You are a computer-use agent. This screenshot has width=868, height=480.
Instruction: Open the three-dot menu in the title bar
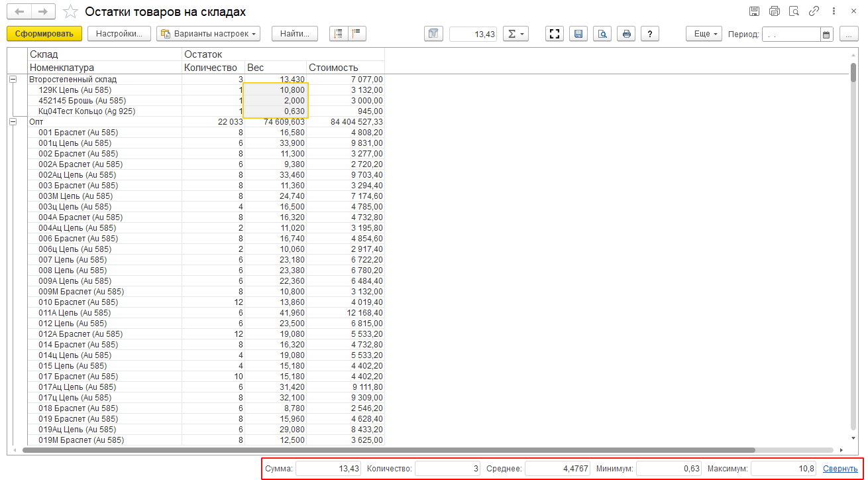834,11
